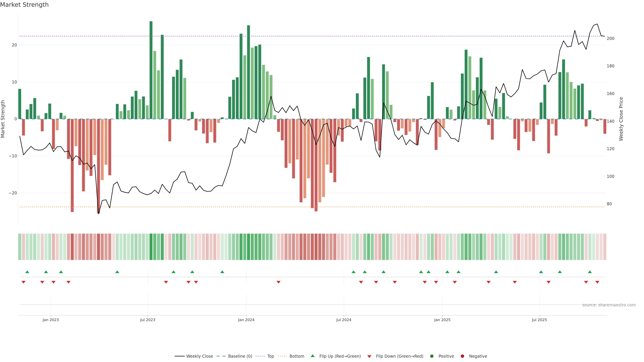Viewport: 644px width, 362px height.
Task: Click the first red flip-down triangle marker
Action: pos(23,282)
